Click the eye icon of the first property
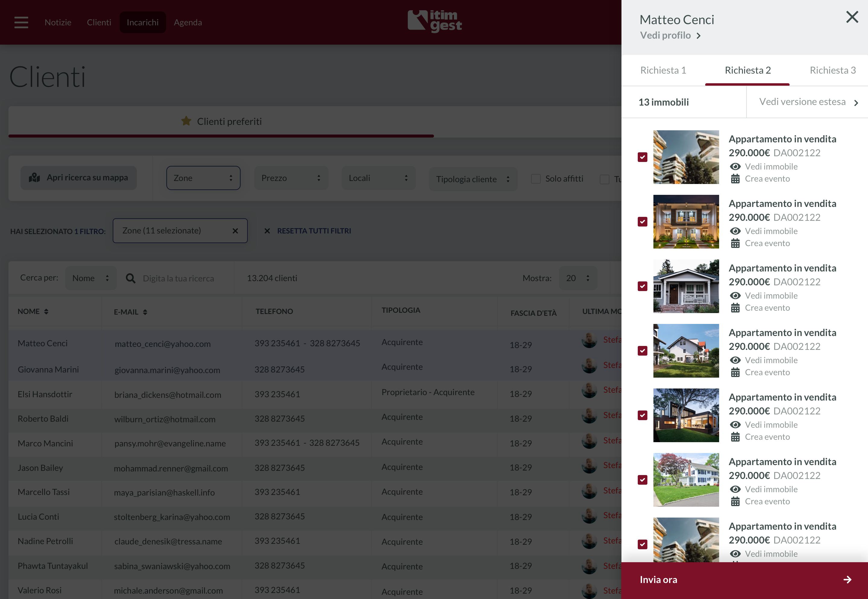The height and width of the screenshot is (599, 868). point(735,166)
